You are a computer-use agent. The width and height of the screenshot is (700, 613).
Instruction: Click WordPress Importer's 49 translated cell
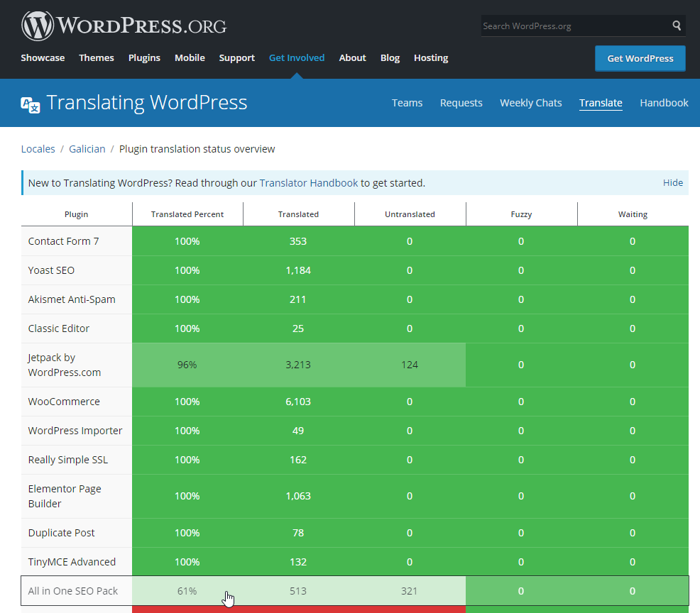coord(298,431)
